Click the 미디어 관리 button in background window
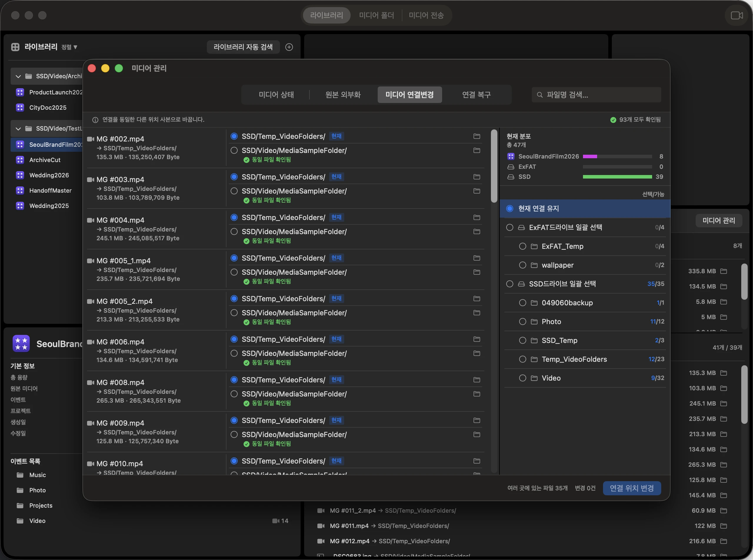 pyautogui.click(x=719, y=221)
